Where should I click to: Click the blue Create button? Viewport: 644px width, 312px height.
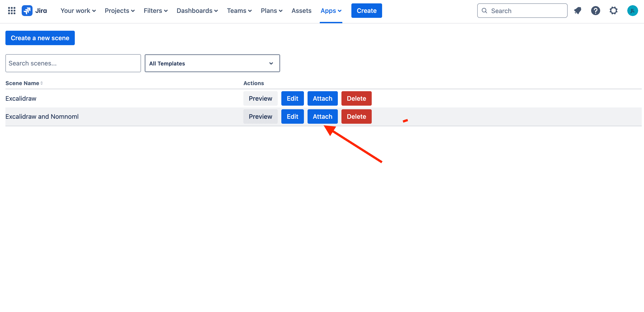(367, 11)
